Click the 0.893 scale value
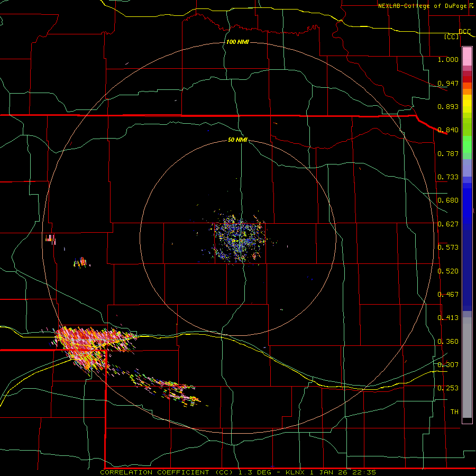 (x=448, y=106)
